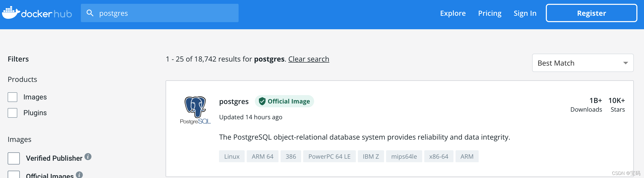The width and height of the screenshot is (644, 178).
Task: Enable the Images product filter checkbox
Action: click(x=12, y=97)
